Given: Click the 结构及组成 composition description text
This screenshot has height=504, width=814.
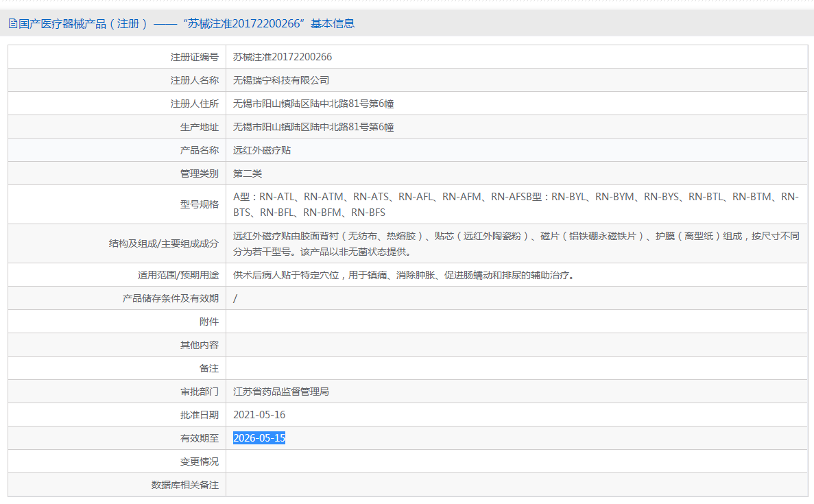Looking at the screenshot, I should [516, 243].
